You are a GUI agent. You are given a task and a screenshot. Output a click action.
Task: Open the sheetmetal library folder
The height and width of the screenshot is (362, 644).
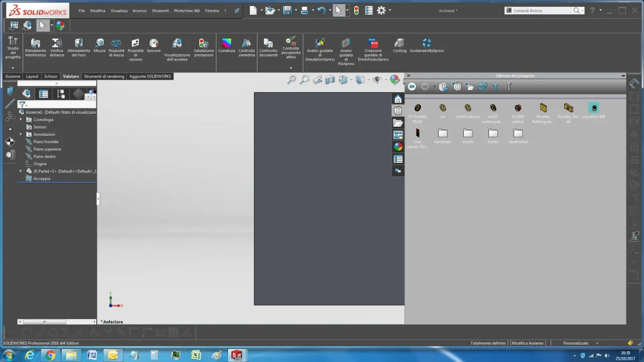click(518, 136)
